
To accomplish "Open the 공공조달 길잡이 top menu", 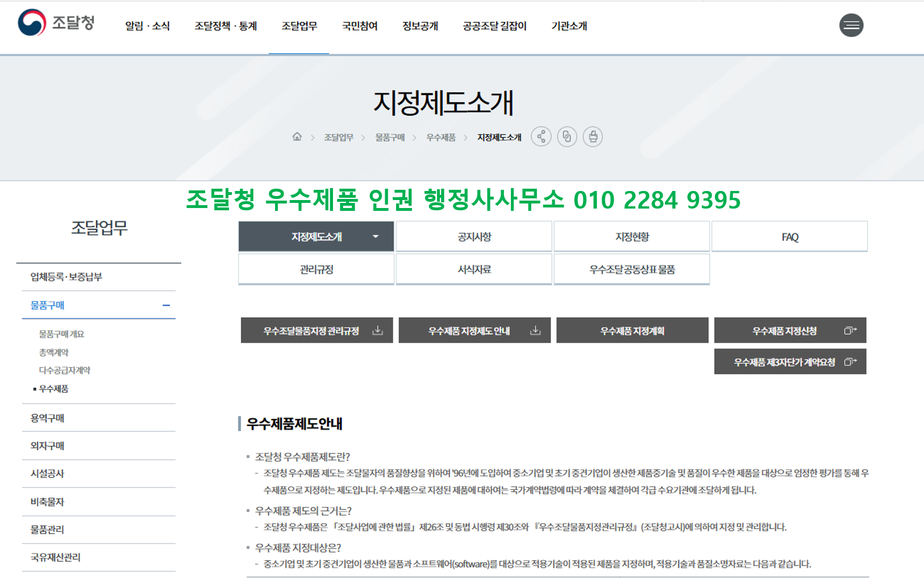I will [494, 26].
